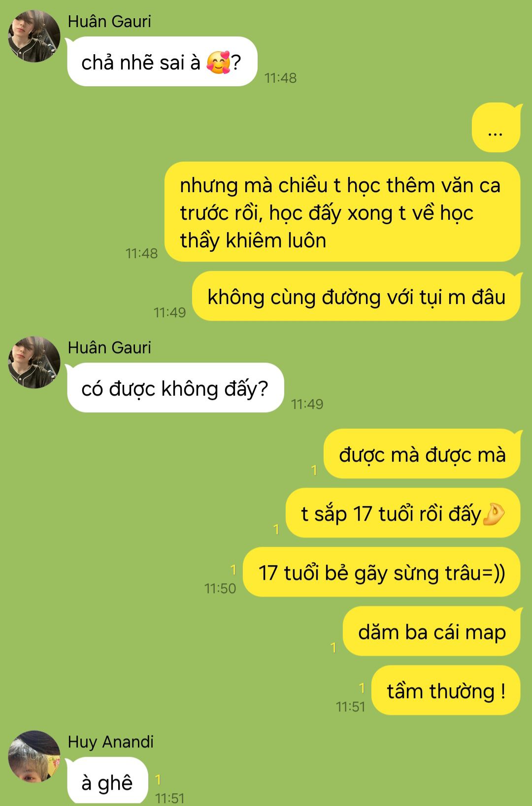The width and height of the screenshot is (532, 806).
Task: Tap '17 tuổi bẻ gãy sừng trâu=))' bubble
Action: point(382,572)
